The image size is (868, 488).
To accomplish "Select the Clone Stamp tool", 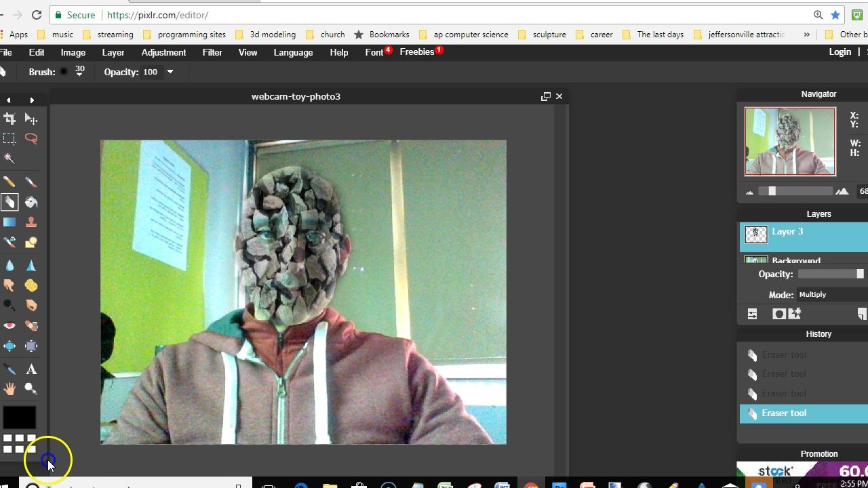I will tap(31, 222).
